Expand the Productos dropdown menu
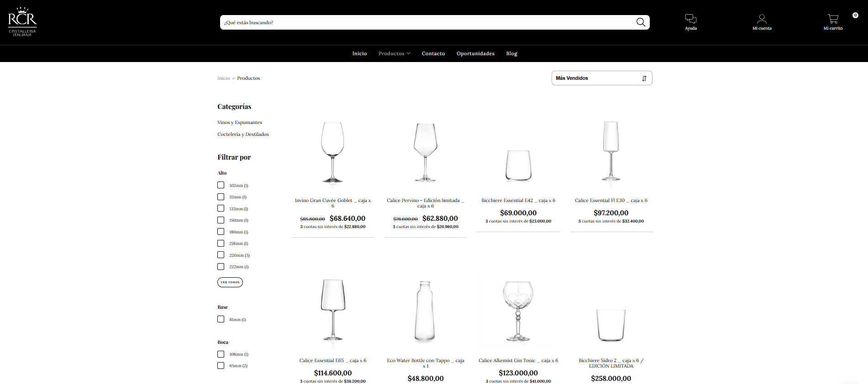868x384 pixels. 394,54
